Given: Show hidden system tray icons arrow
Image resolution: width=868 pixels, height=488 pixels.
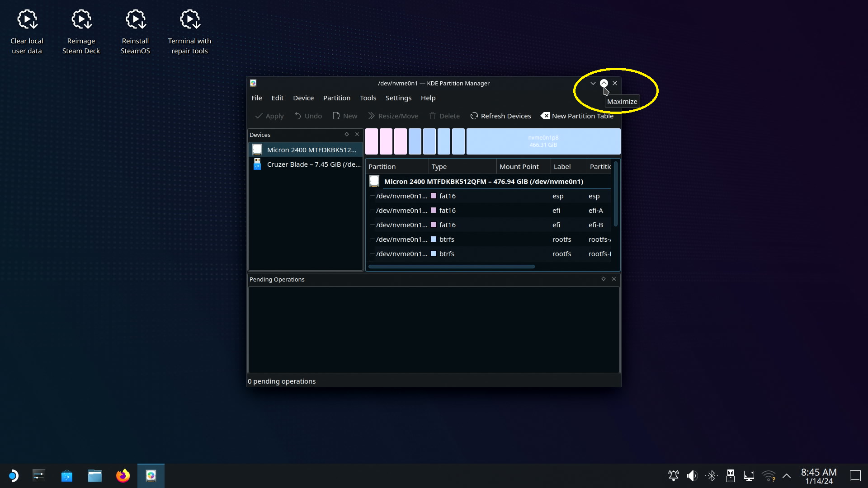Looking at the screenshot, I should click(787, 476).
